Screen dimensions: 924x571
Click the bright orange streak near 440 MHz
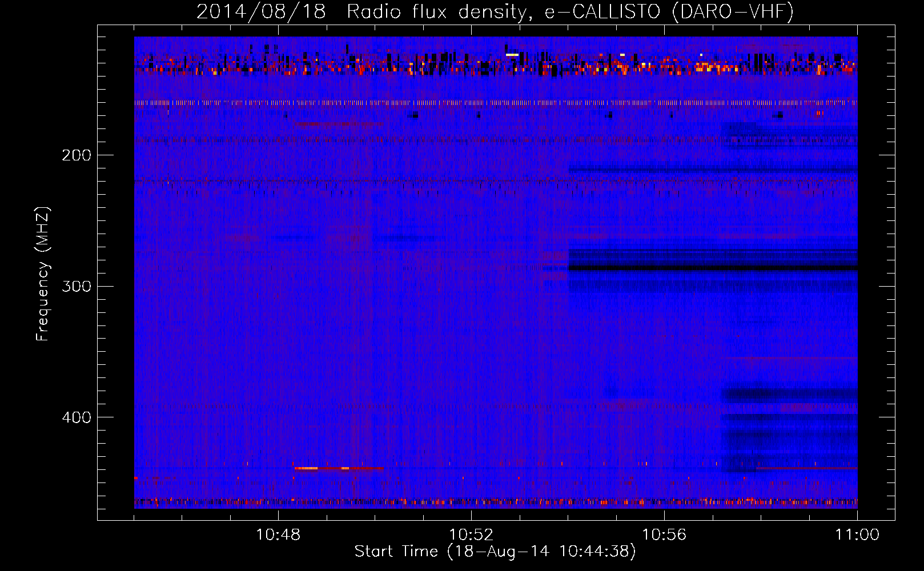pyautogui.click(x=306, y=468)
